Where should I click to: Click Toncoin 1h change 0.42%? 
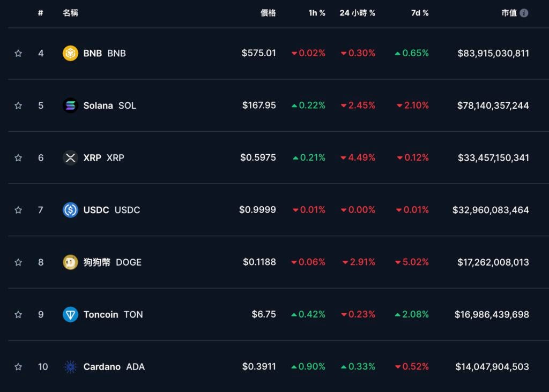click(x=308, y=314)
